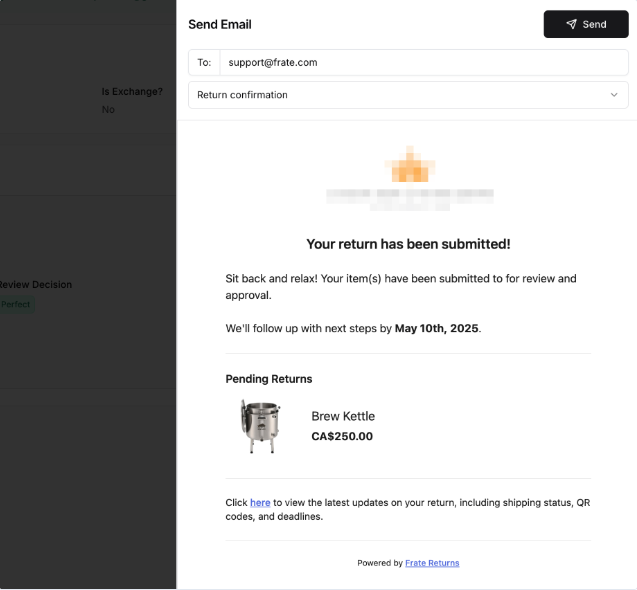Follow the 'here' link for return updates
Image resolution: width=637 pixels, height=590 pixels.
[x=260, y=502]
